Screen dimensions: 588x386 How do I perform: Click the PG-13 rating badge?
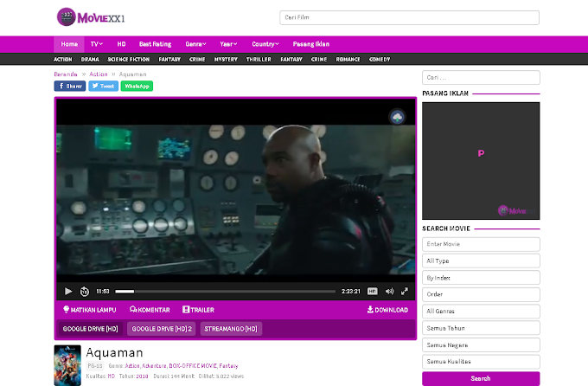(94, 366)
